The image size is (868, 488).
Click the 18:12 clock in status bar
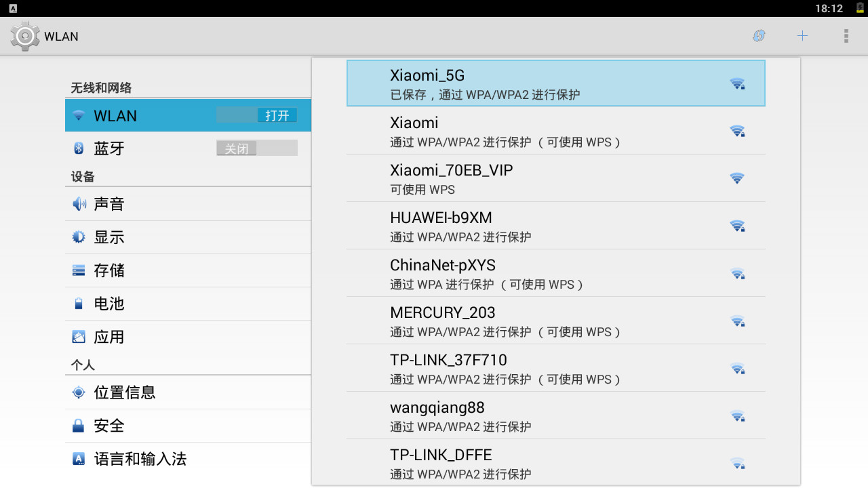tap(829, 8)
